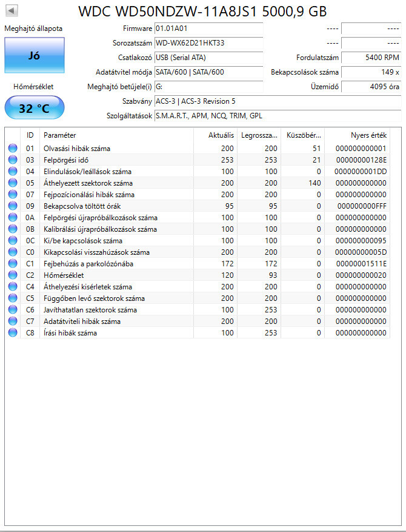Image resolution: width=406 pixels, height=532 pixels.
Task: Select the row Olvasási hibák száma
Action: (198, 148)
